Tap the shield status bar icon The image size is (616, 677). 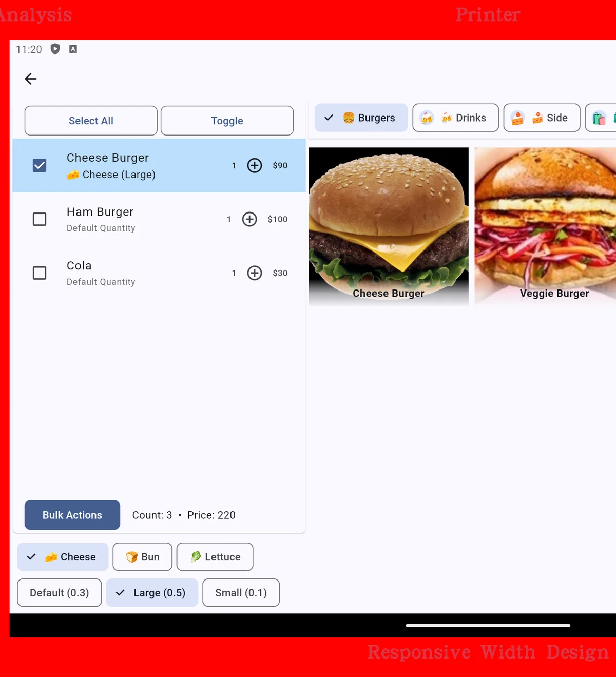pos(55,49)
